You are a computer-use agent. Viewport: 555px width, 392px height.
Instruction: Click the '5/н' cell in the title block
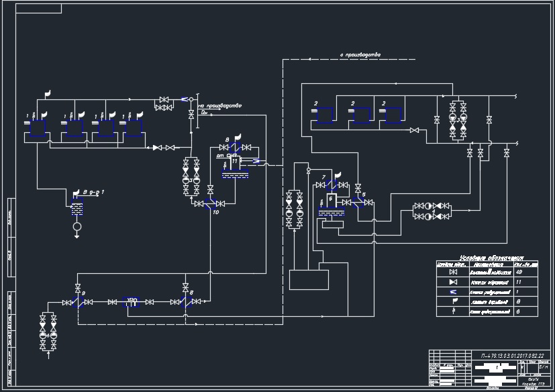pyautogui.click(x=543, y=367)
